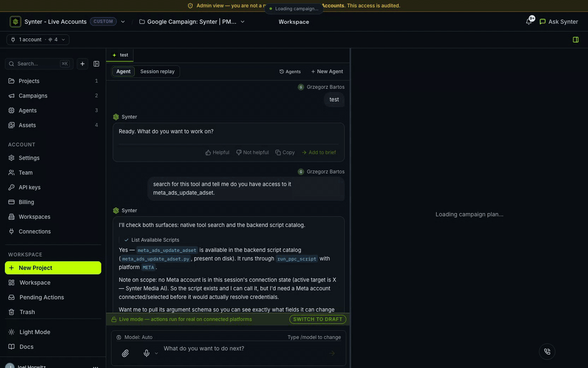
Task: Open the Agents history list
Action: coord(290,72)
